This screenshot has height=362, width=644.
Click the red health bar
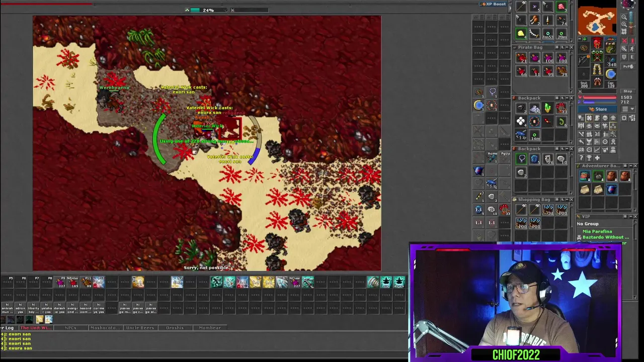[600, 97]
